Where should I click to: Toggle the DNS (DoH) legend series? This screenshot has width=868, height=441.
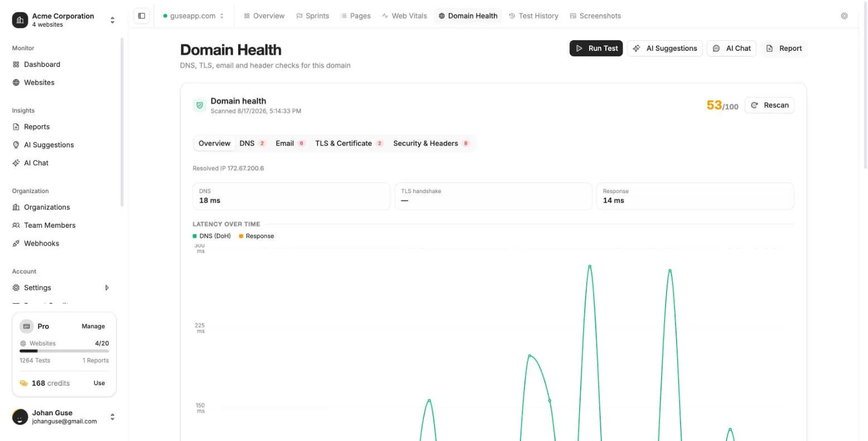click(x=212, y=236)
